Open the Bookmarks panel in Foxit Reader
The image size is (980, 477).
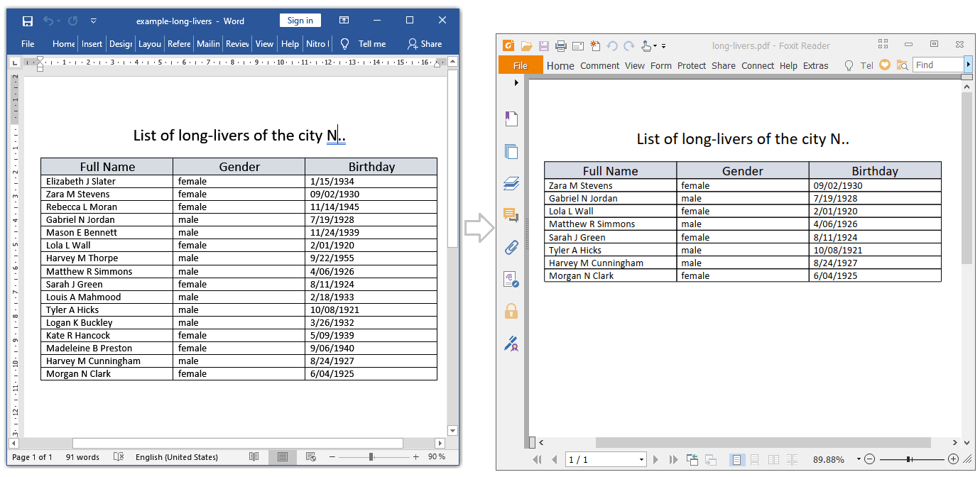click(511, 119)
